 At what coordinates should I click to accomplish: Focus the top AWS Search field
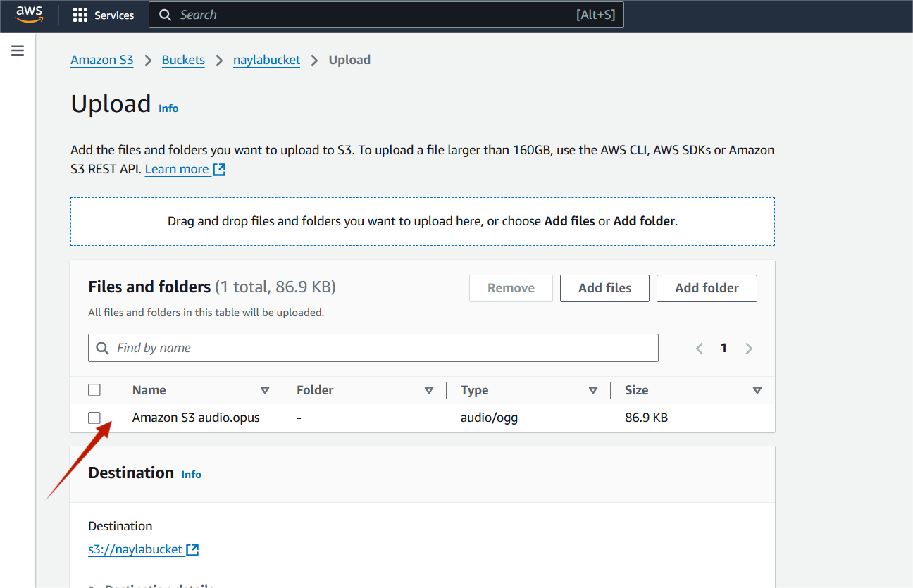386,15
